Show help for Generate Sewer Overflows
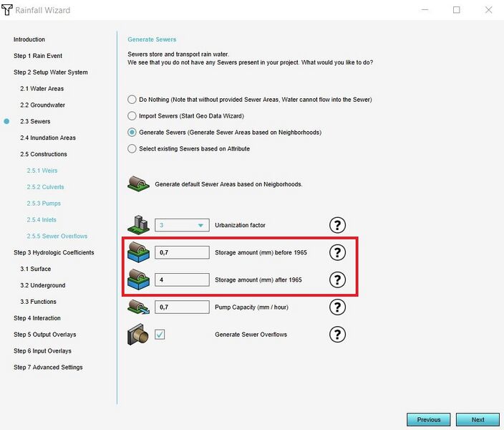The height and width of the screenshot is (430, 504). [336, 334]
